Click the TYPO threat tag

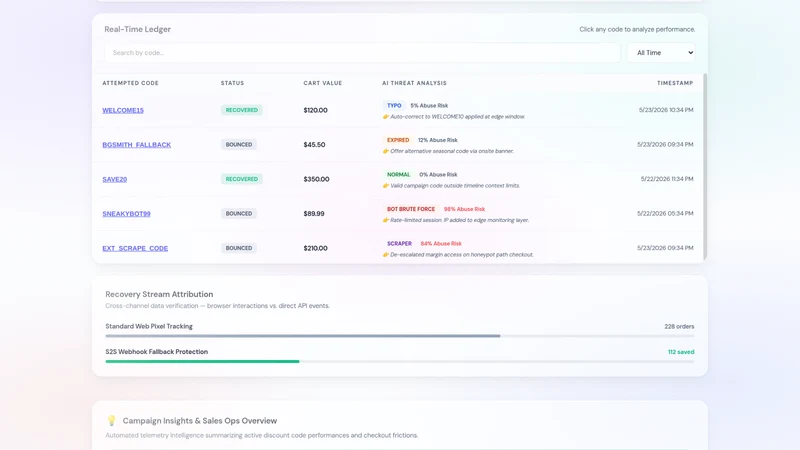click(394, 106)
